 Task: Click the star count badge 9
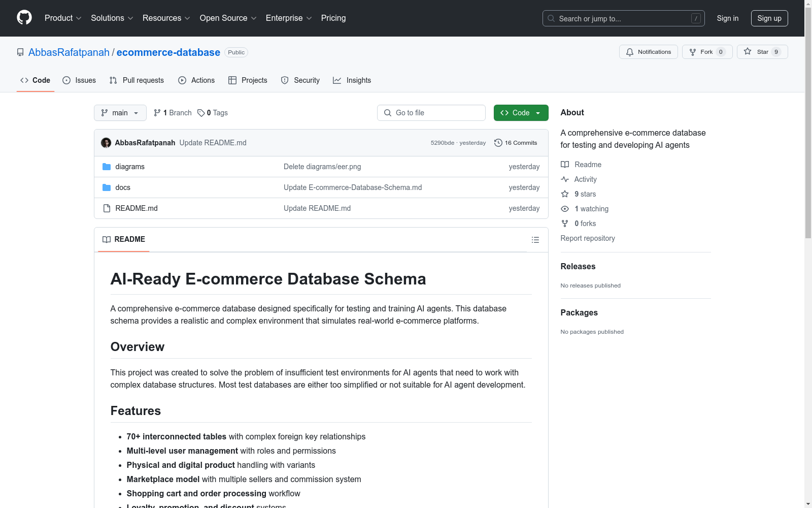coord(776,52)
